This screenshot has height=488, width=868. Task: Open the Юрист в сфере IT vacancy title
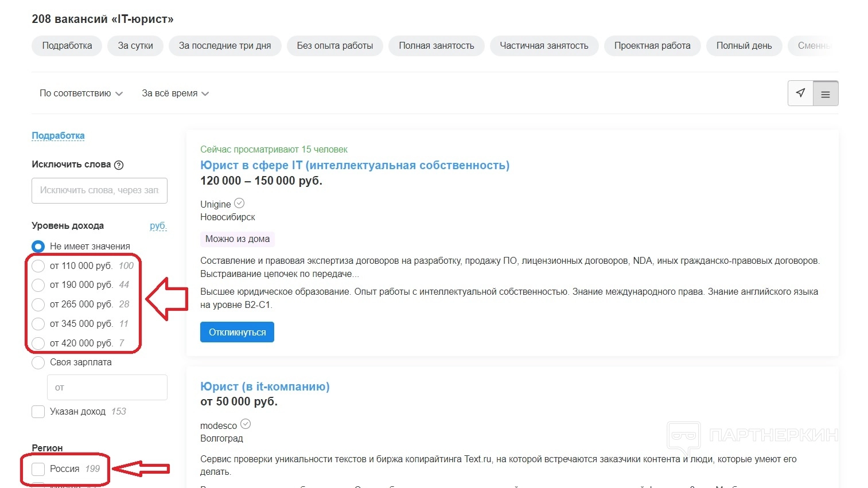tap(354, 165)
